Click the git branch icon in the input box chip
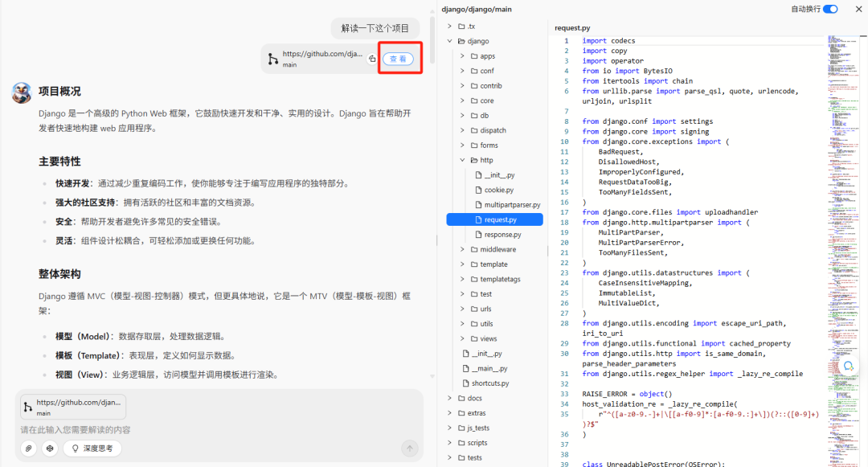The width and height of the screenshot is (868, 467). click(27, 408)
